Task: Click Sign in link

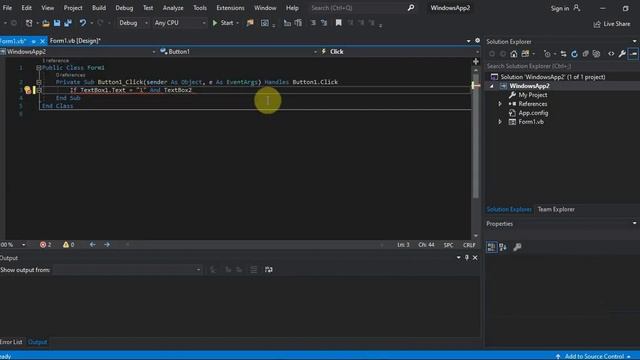Action: point(565,8)
